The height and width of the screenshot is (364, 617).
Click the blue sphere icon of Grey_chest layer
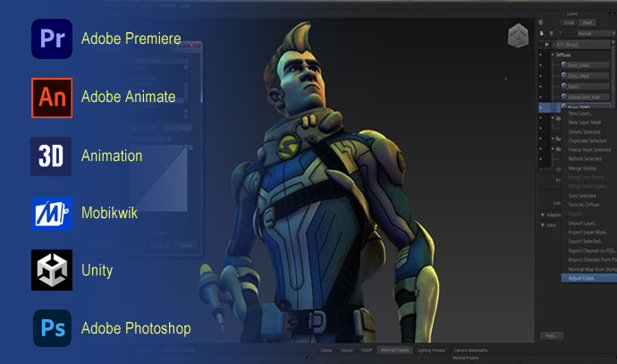564,75
